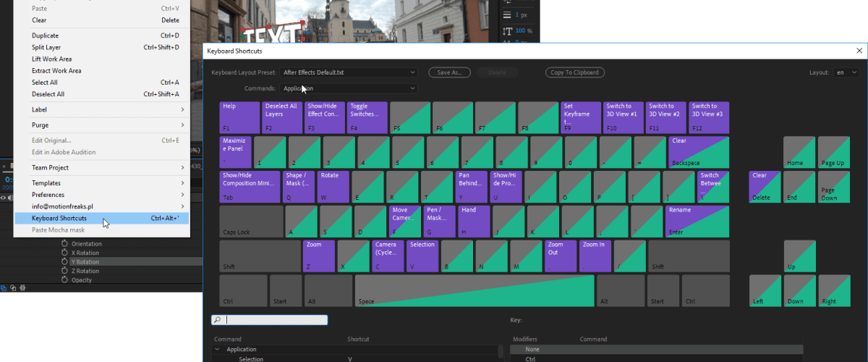Click Copy To Clipboard button
The image size is (868, 362).
574,72
